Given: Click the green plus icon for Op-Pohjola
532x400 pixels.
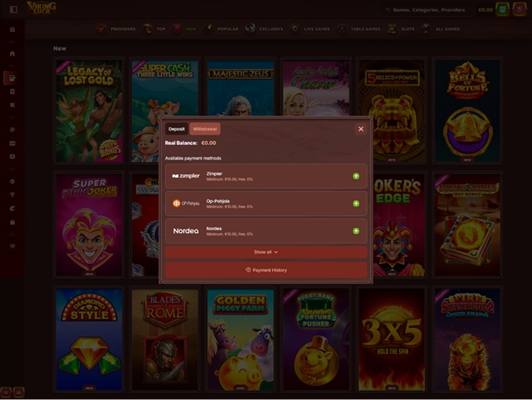Looking at the screenshot, I should click(x=356, y=204).
